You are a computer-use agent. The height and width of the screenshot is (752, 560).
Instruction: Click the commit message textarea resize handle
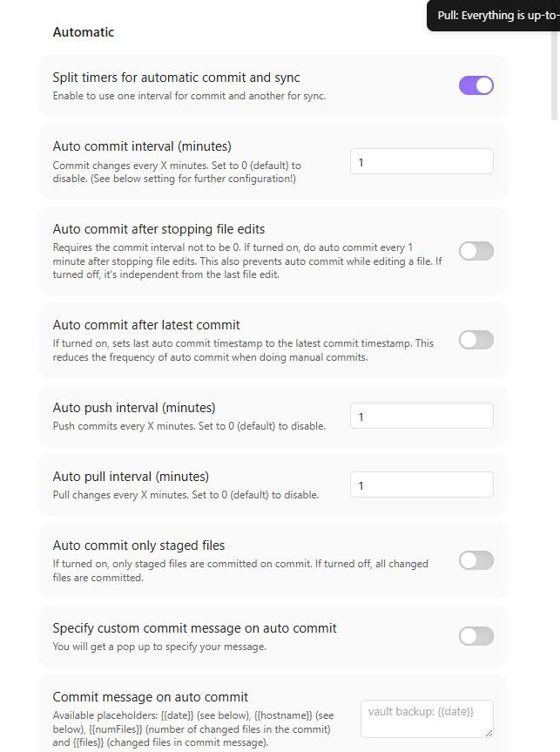pyautogui.click(x=489, y=734)
